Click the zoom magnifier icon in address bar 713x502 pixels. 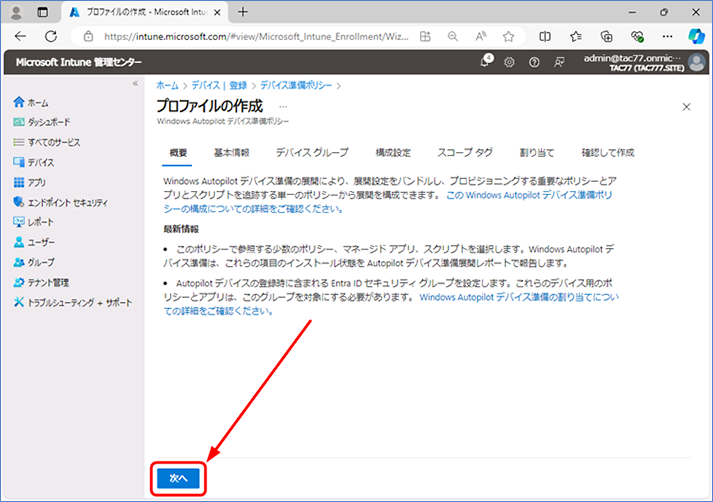pyautogui.click(x=452, y=36)
